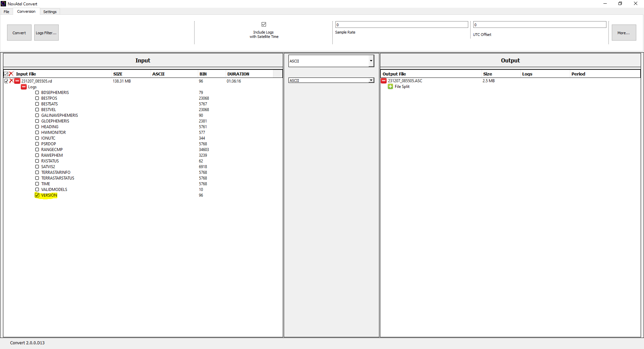Click the 2.5 MB output size value
Viewport: 644px width, 349px height.
[x=489, y=81]
